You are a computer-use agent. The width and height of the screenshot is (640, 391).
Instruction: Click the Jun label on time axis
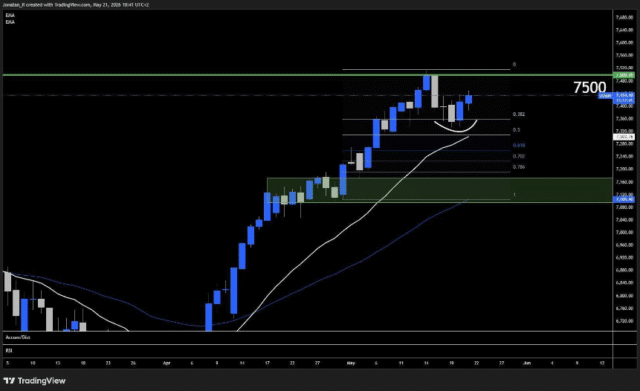[527, 363]
